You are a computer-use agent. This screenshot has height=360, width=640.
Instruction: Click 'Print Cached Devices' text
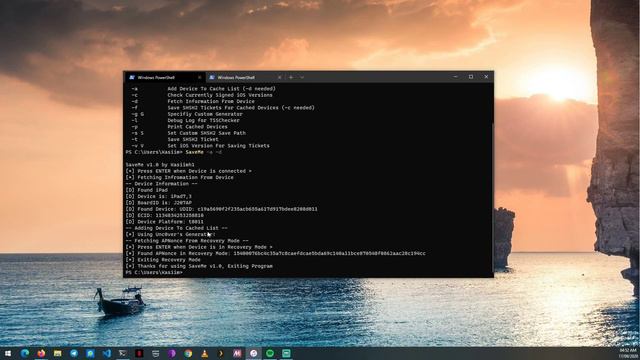197,127
